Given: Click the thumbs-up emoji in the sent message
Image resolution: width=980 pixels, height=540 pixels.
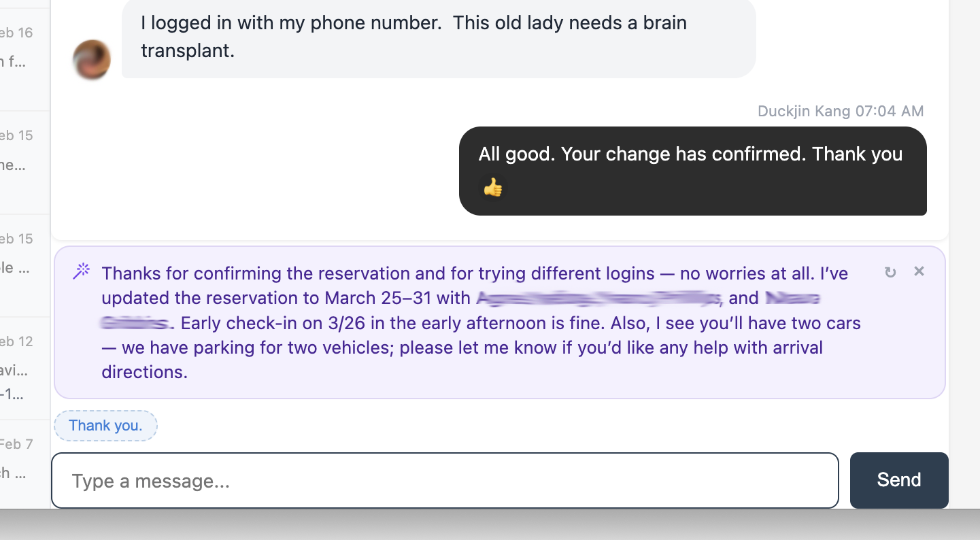Looking at the screenshot, I should tap(494, 188).
